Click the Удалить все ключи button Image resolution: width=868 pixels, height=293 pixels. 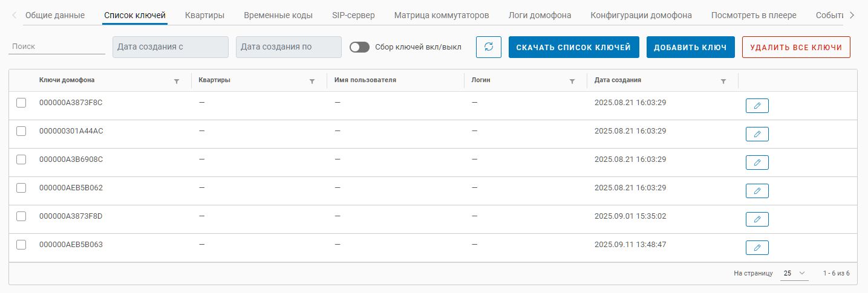click(x=796, y=47)
